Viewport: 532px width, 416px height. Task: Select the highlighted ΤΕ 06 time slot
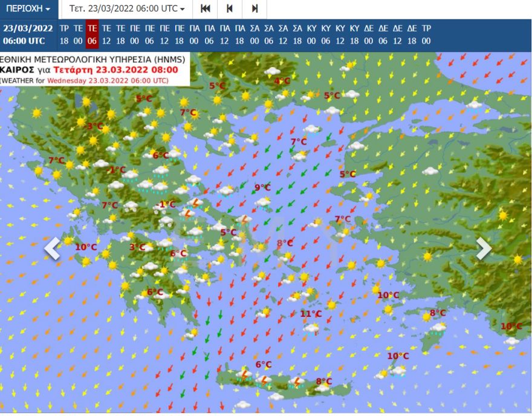(x=92, y=34)
